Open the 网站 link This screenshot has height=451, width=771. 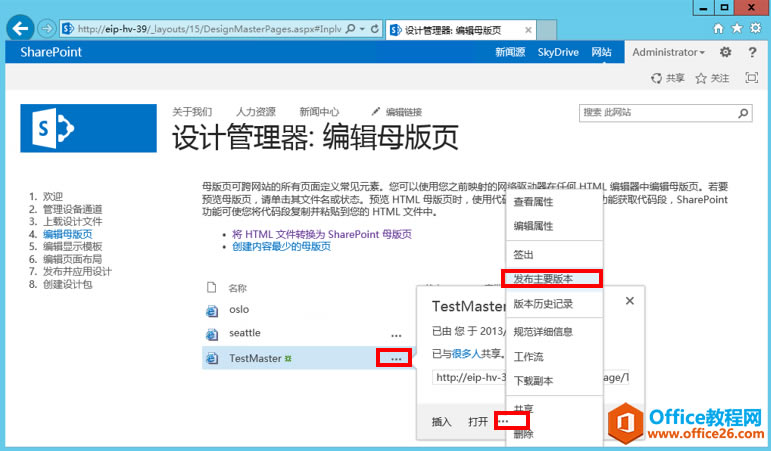(x=601, y=52)
